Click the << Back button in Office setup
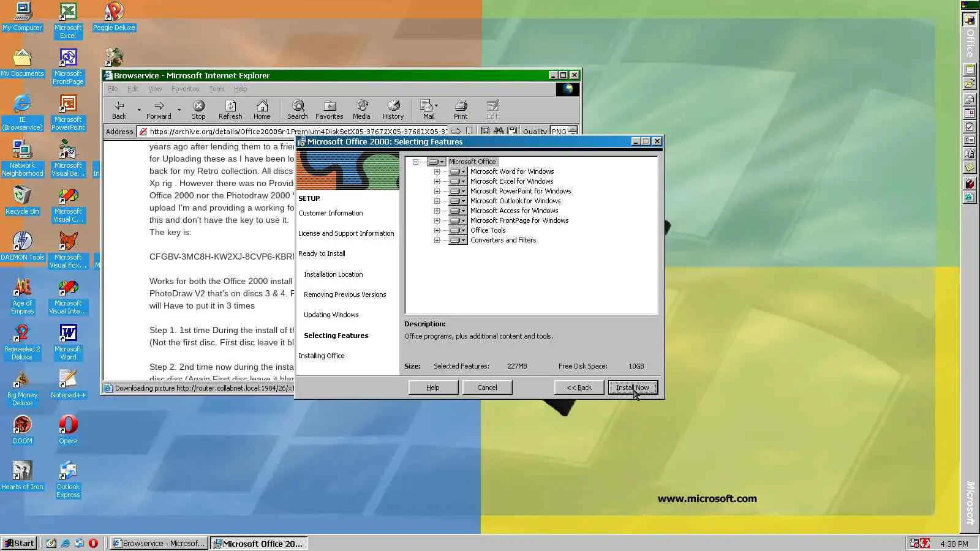The height and width of the screenshot is (551, 980). [x=579, y=388]
